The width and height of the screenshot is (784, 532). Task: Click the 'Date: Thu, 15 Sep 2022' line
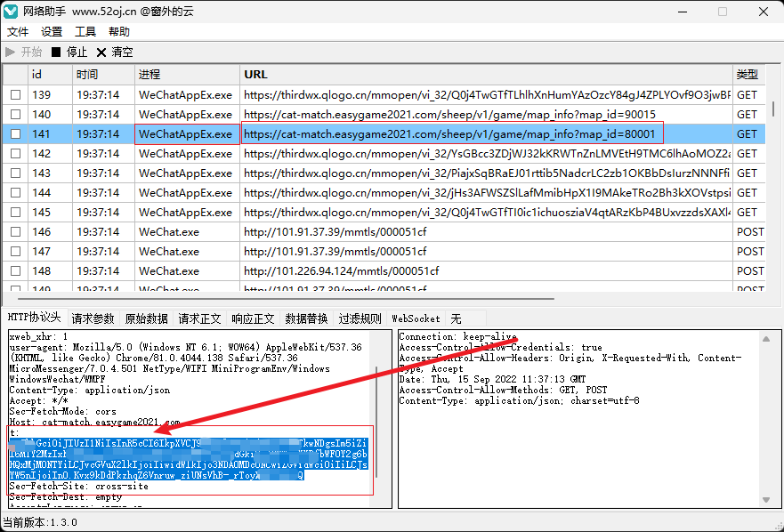tap(492, 379)
